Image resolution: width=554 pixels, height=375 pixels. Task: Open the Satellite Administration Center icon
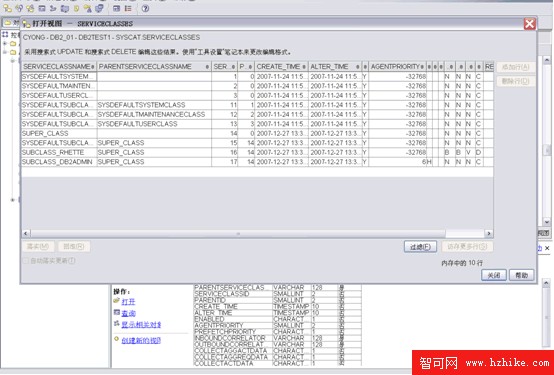coord(30,8)
